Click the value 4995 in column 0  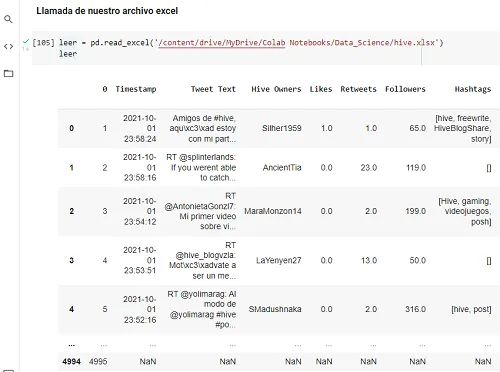(x=98, y=361)
